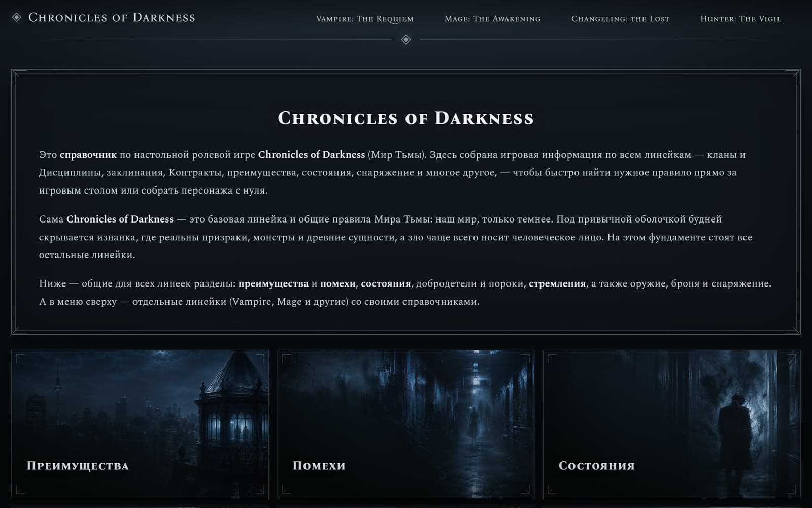Viewport: 812px width, 508px height.
Task: Open the Преимущества card
Action: point(140,424)
